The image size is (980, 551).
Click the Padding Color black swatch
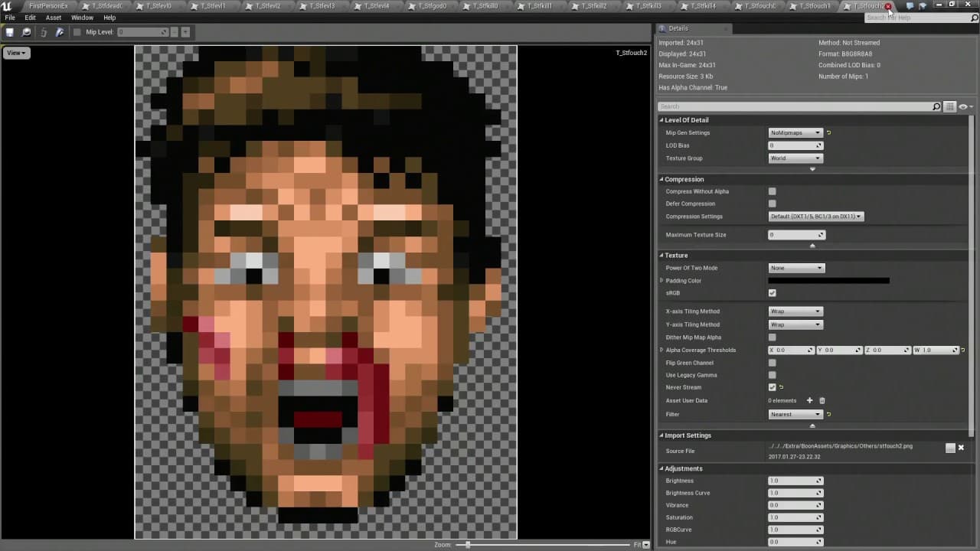[828, 281]
